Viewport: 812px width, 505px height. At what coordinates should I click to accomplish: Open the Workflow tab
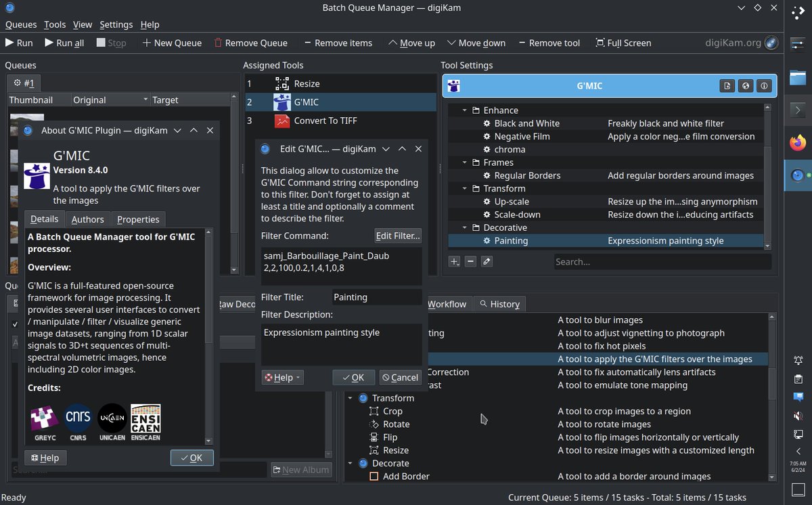(x=447, y=304)
